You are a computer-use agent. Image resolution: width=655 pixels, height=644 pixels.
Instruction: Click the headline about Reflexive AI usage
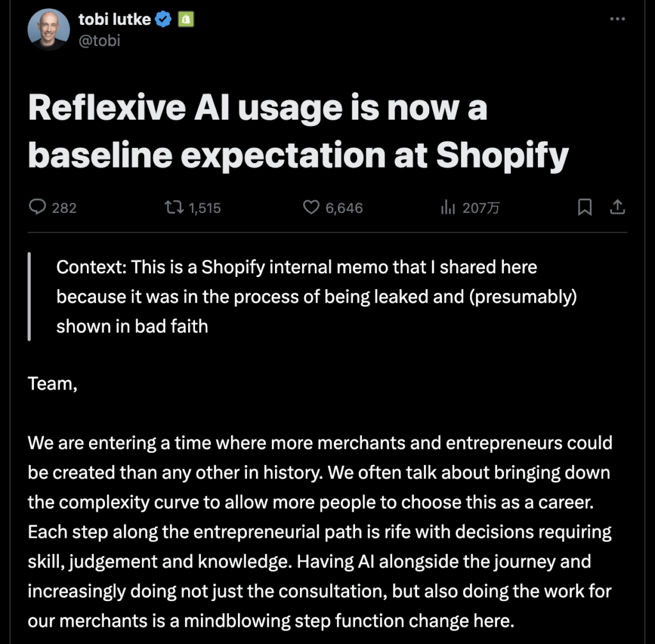pos(298,131)
